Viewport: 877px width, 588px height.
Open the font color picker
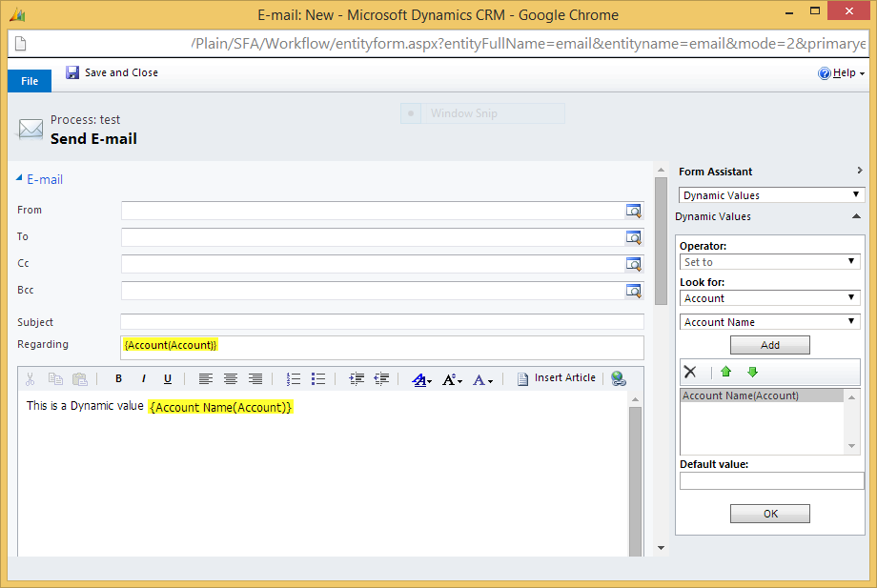pos(421,378)
